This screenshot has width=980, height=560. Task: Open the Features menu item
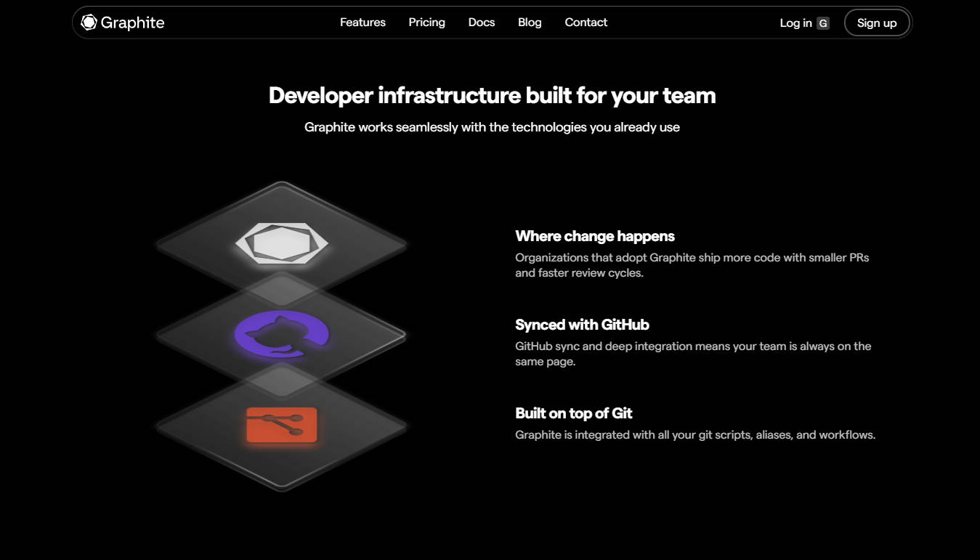[363, 23]
